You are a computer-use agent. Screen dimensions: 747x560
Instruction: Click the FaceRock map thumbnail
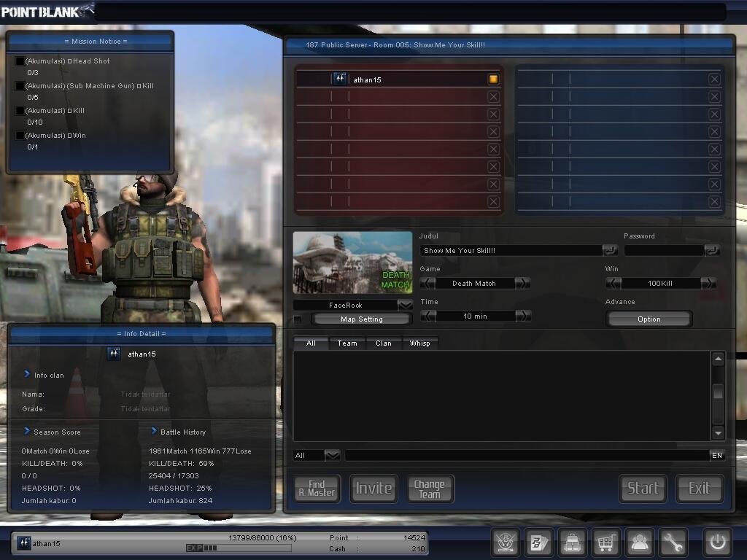coord(352,262)
